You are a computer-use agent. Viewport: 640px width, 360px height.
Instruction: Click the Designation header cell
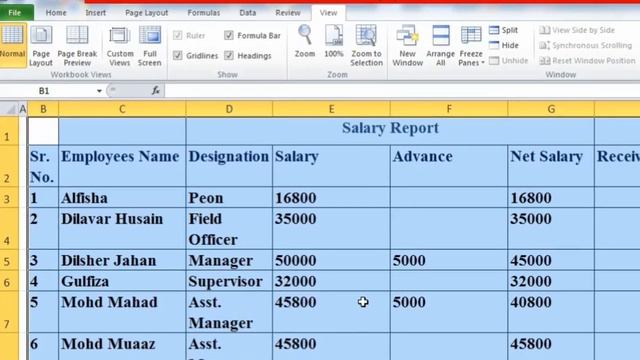click(229, 166)
